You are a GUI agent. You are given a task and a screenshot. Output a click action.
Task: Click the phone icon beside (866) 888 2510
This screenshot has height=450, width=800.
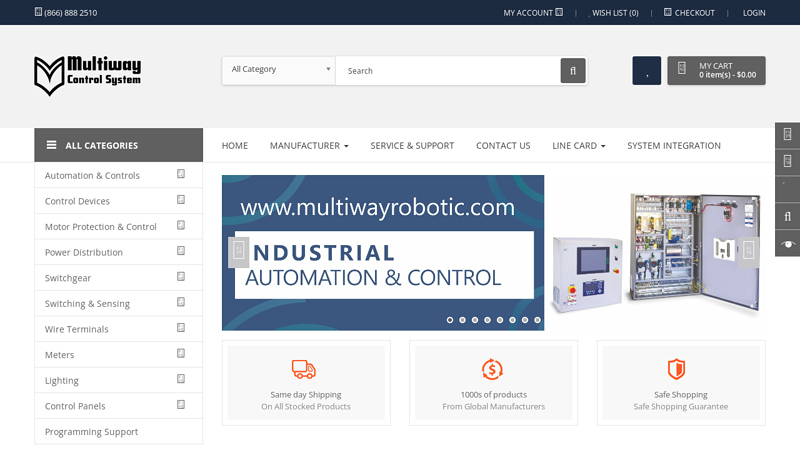38,12
